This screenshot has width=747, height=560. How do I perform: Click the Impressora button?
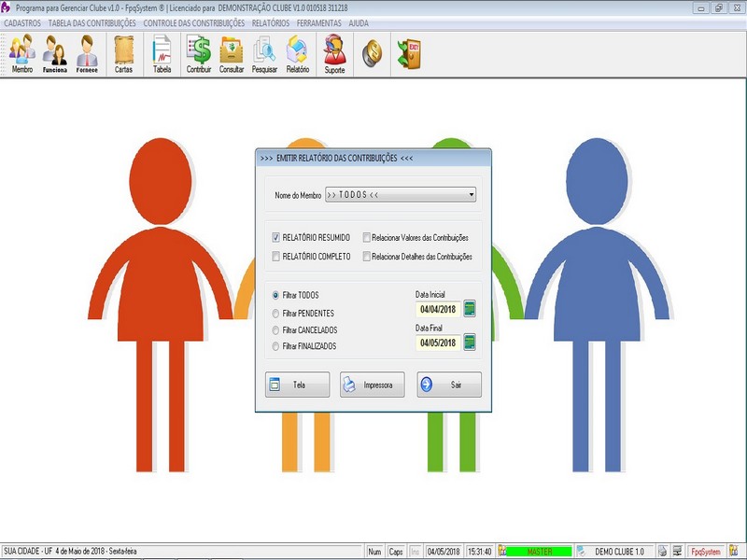[x=372, y=385]
